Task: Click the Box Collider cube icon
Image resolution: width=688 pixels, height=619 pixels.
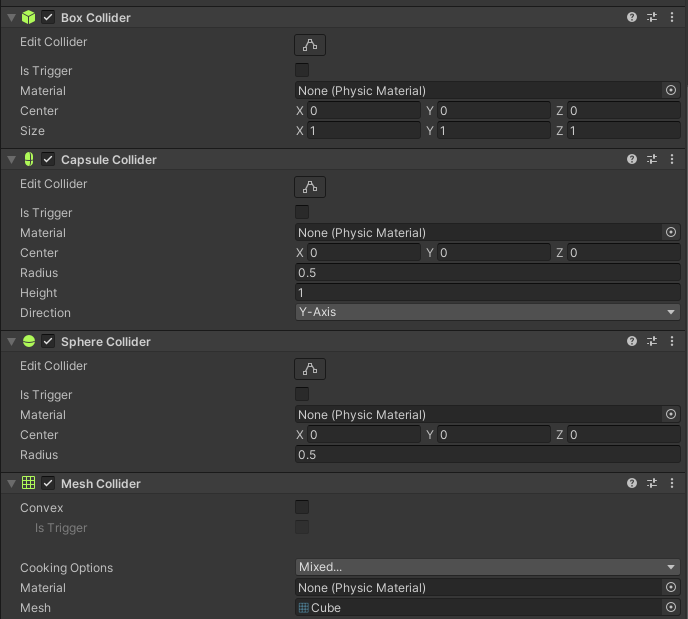Action: 29,18
